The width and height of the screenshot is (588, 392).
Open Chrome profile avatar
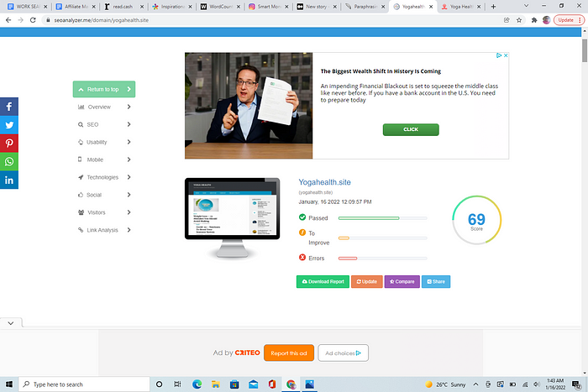click(x=546, y=20)
